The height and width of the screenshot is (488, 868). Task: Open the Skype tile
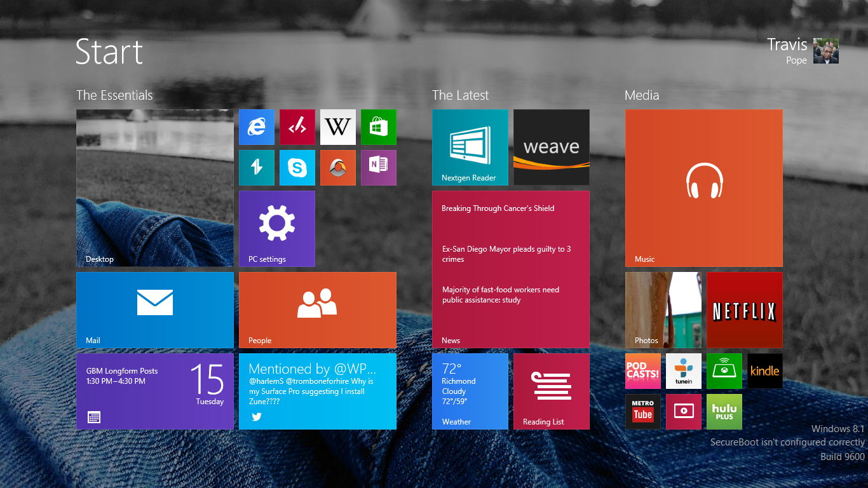coord(297,168)
